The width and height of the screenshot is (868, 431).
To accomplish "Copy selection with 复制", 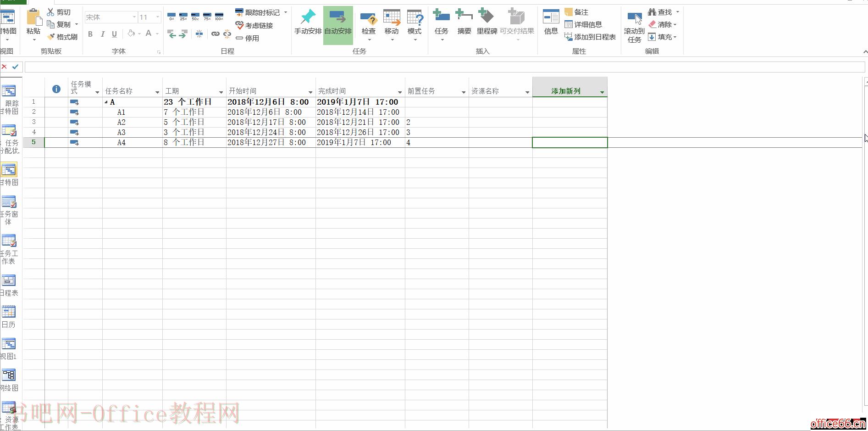I will click(59, 24).
